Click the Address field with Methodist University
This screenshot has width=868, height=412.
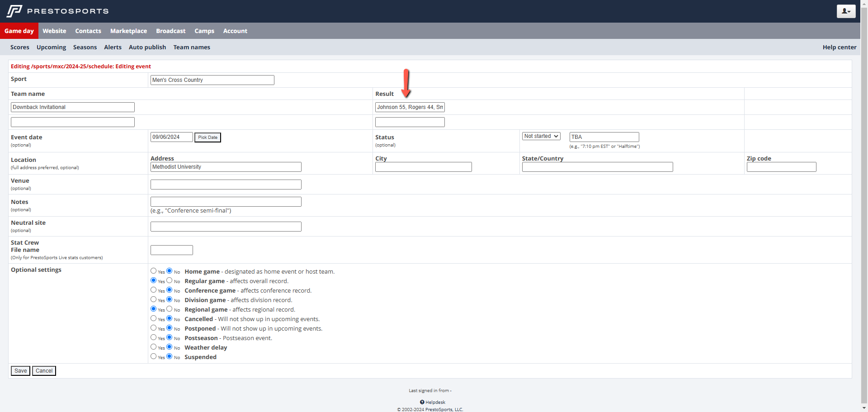[226, 167]
